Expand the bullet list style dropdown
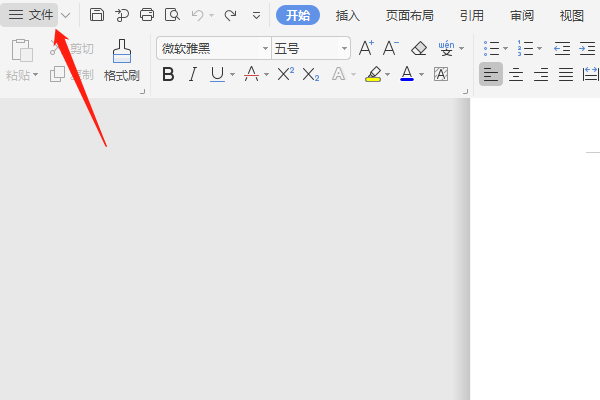Image resolution: width=600 pixels, height=400 pixels. (505, 49)
